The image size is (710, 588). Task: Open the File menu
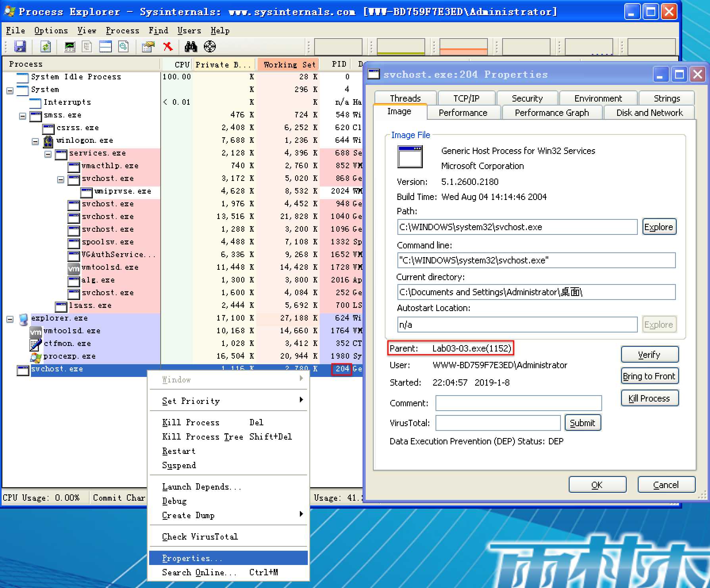click(15, 31)
